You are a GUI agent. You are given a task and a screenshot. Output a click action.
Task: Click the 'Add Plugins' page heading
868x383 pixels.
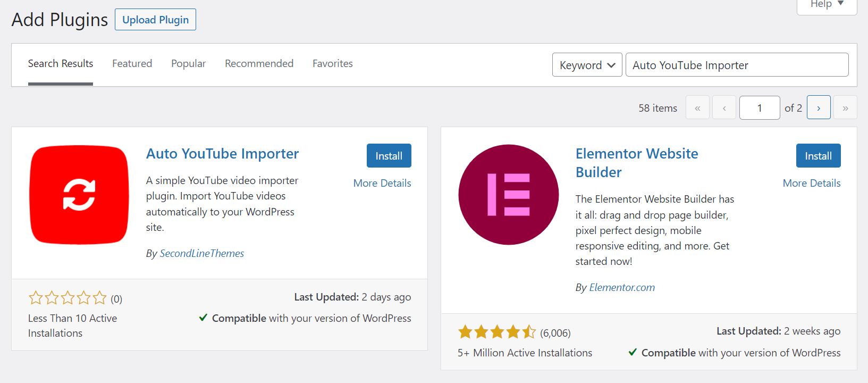[60, 20]
